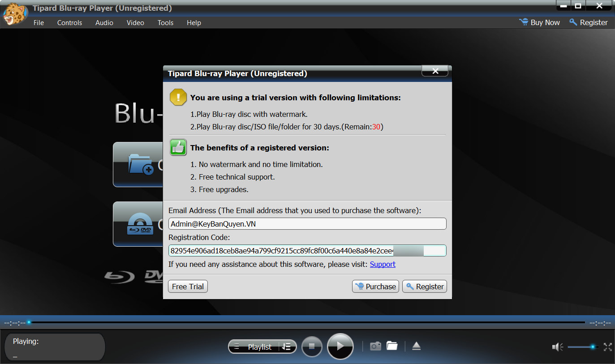
Task: Click the Tipard cheetah logo icon
Action: [x=15, y=14]
